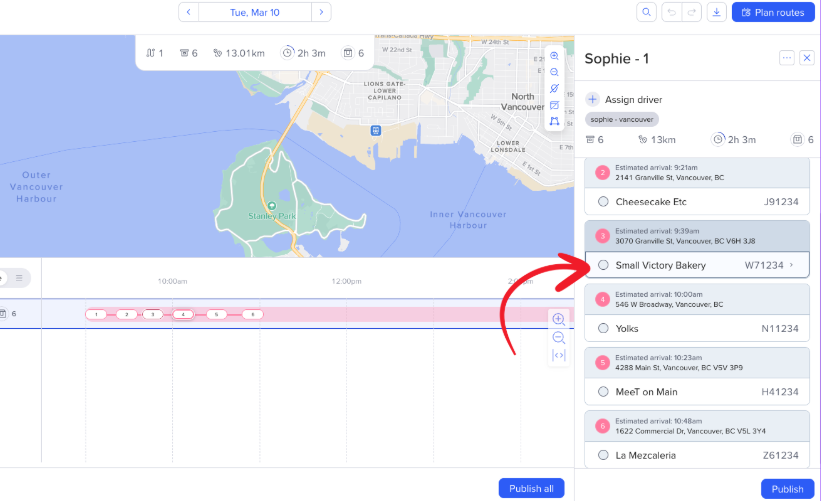
Task: Go to the previous day with the left chevron
Action: 188,12
